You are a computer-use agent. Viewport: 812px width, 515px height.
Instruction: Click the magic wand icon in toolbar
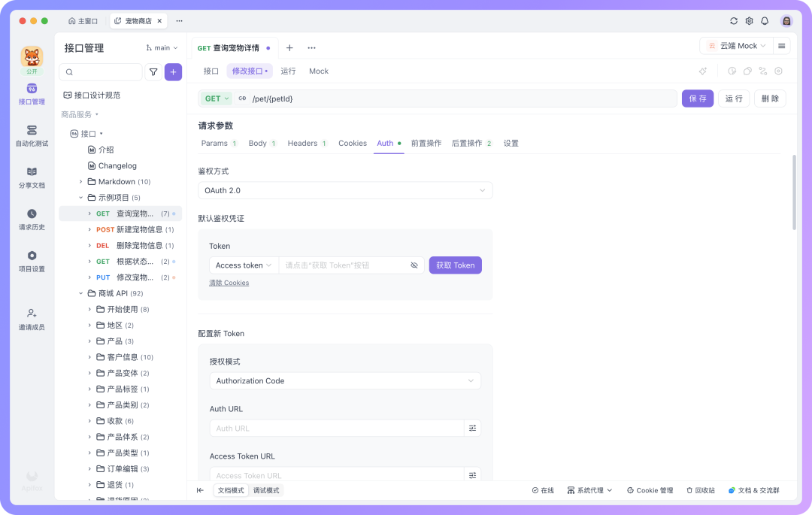coord(703,71)
